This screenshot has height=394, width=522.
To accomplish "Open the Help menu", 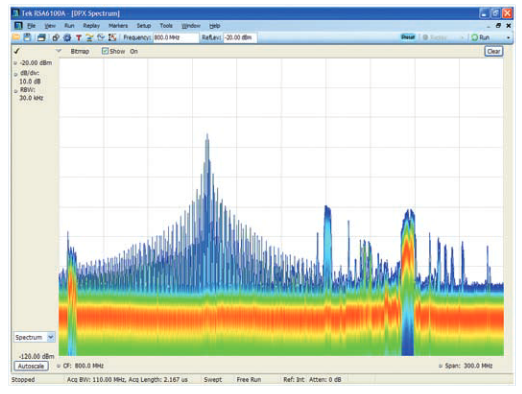I will click(215, 26).
